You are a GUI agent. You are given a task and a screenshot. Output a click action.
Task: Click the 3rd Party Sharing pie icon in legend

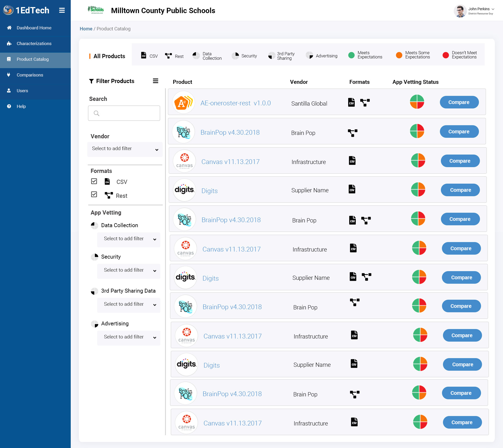(x=271, y=56)
